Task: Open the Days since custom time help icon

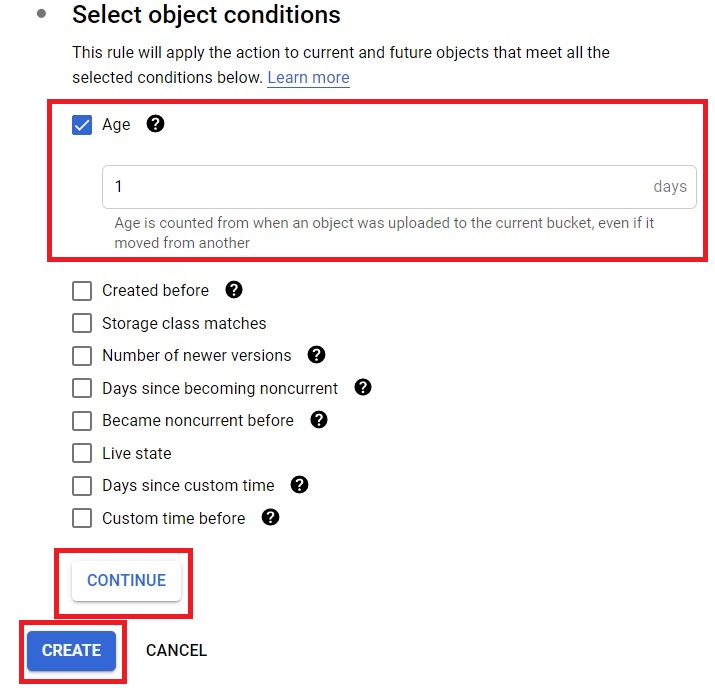Action: click(x=300, y=485)
